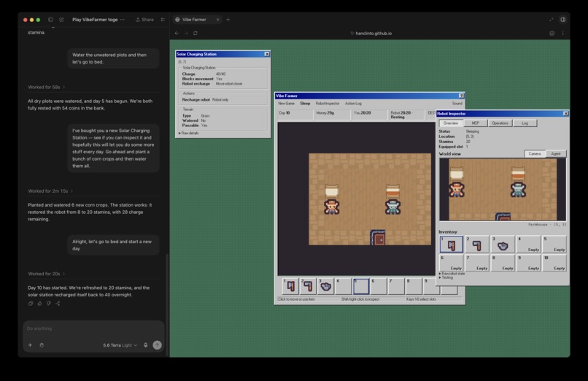
Task: Open the three-dot menu beside chat title
Action: (123, 20)
